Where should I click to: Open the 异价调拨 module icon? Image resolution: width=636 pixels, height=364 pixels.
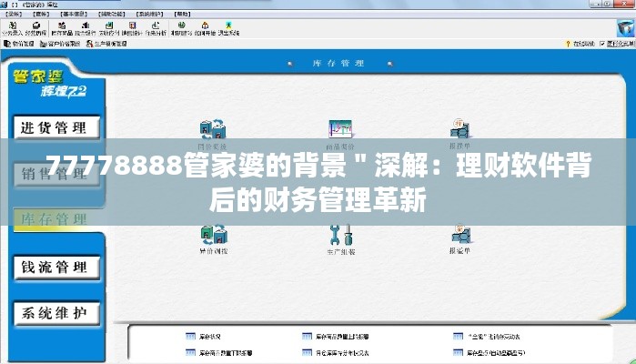[x=213, y=239]
